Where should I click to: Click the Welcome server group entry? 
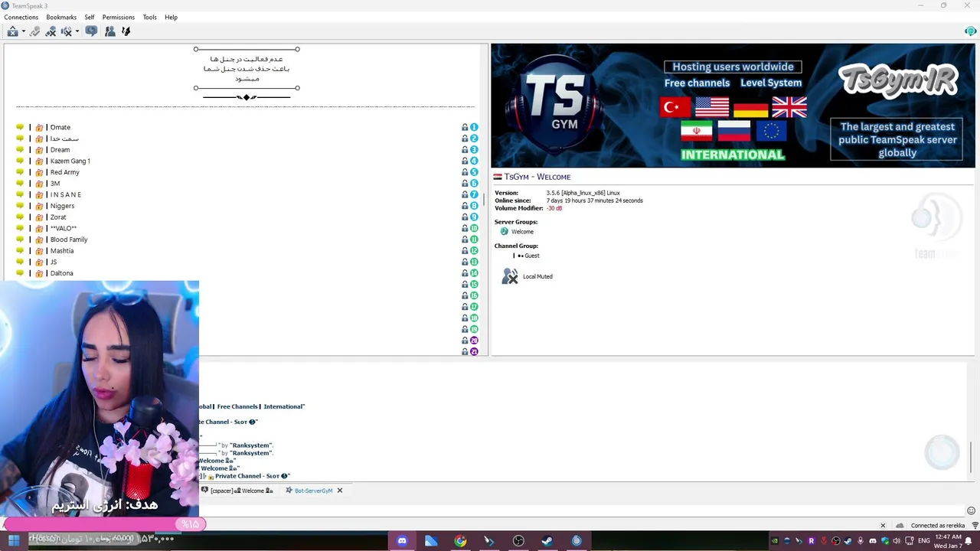click(522, 231)
